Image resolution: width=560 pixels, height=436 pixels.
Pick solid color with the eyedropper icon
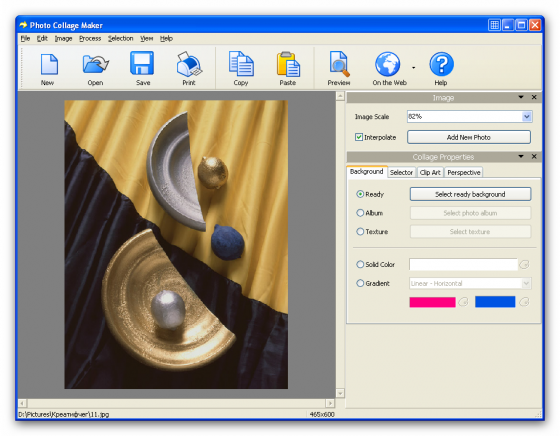(524, 264)
